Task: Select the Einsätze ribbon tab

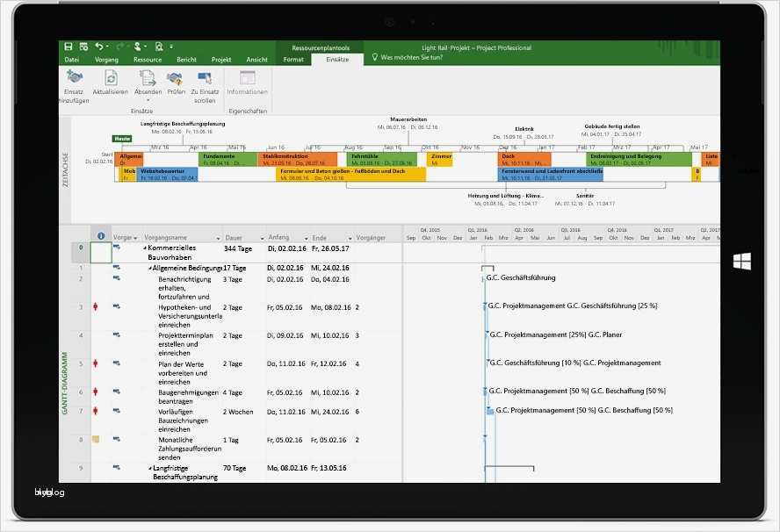Action: (x=337, y=60)
